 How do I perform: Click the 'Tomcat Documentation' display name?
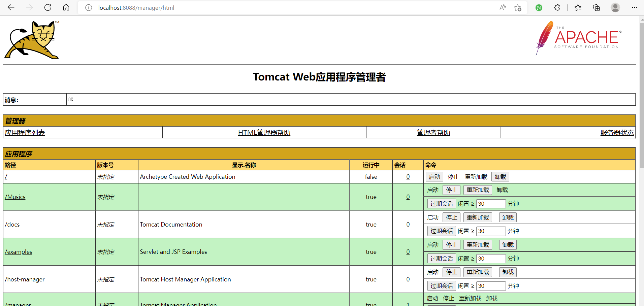pyautogui.click(x=171, y=225)
